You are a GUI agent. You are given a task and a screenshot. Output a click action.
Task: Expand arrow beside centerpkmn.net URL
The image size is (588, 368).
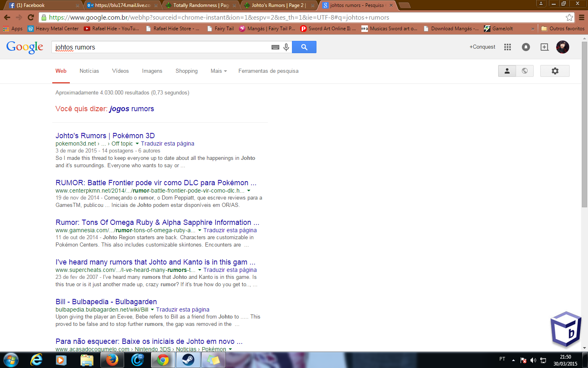pyautogui.click(x=249, y=191)
